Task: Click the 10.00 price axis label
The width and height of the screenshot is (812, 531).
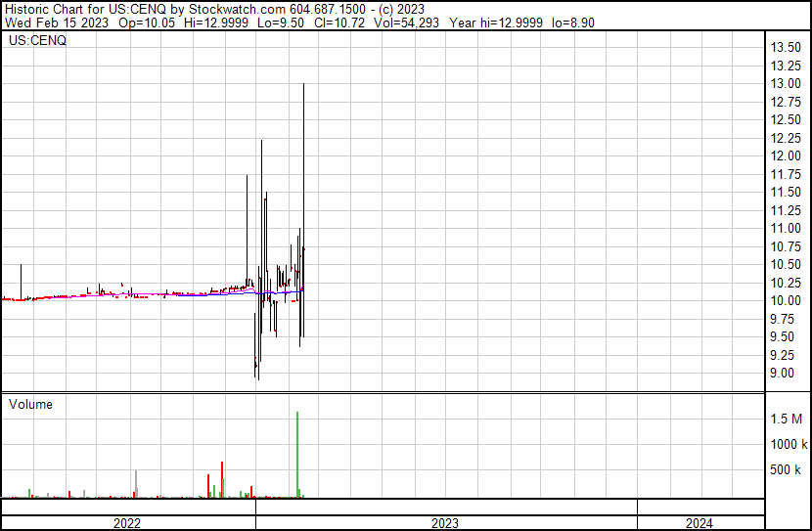Action: (787, 301)
